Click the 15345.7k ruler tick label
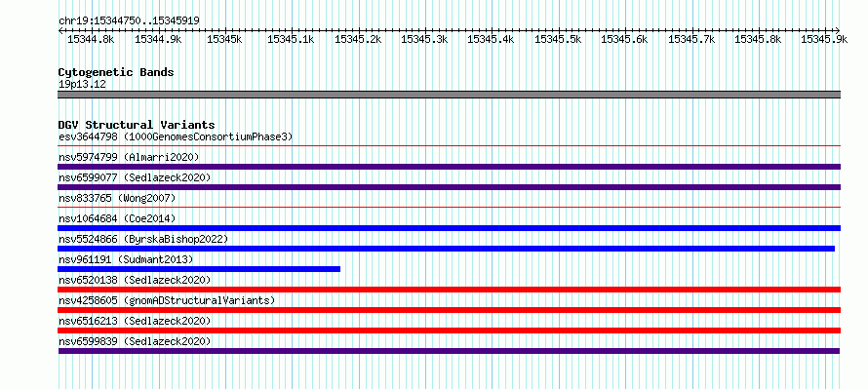This screenshot has width=868, height=389. [x=691, y=39]
